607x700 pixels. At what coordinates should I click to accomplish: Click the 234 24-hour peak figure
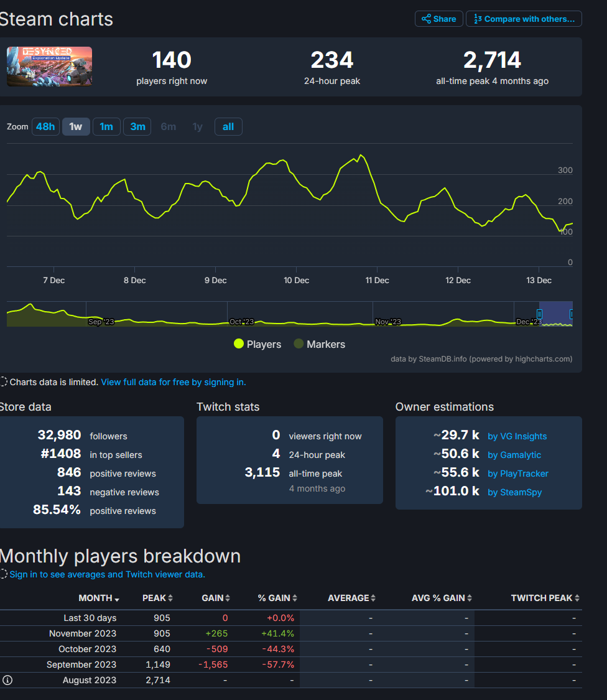click(x=332, y=60)
